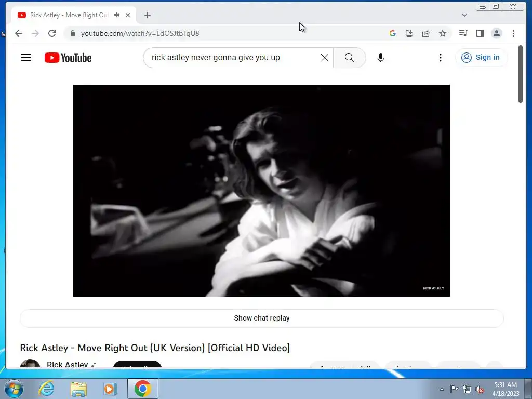532x399 pixels.
Task: Close the Rick Astley tab
Action: coord(128,15)
